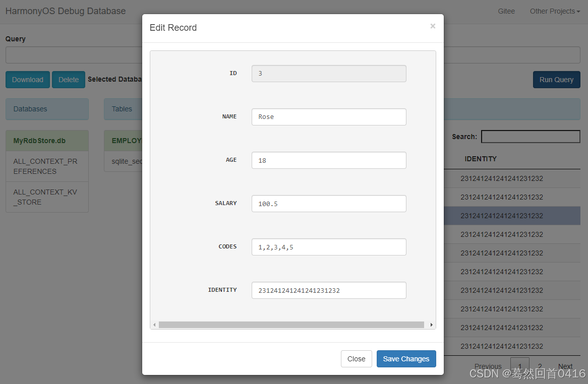588x384 pixels.
Task: Edit the NAME field containing Rose
Action: [329, 117]
